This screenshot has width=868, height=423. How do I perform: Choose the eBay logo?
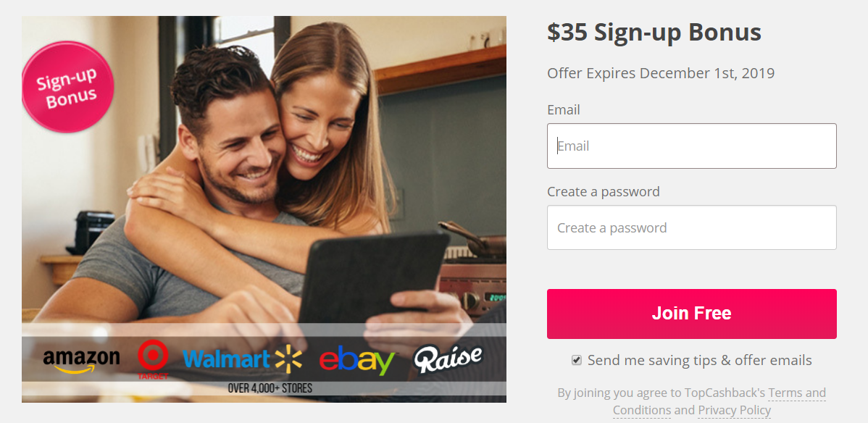click(x=356, y=361)
